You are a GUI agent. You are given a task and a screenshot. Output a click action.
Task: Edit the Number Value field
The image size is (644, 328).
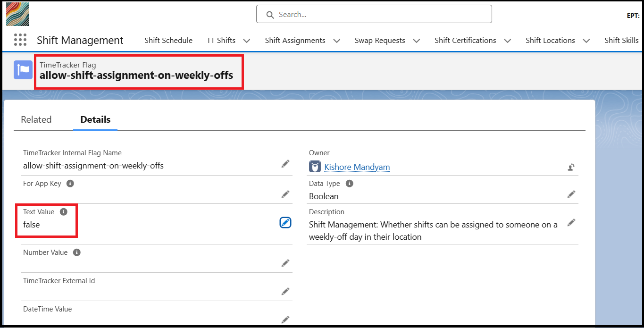(x=285, y=263)
